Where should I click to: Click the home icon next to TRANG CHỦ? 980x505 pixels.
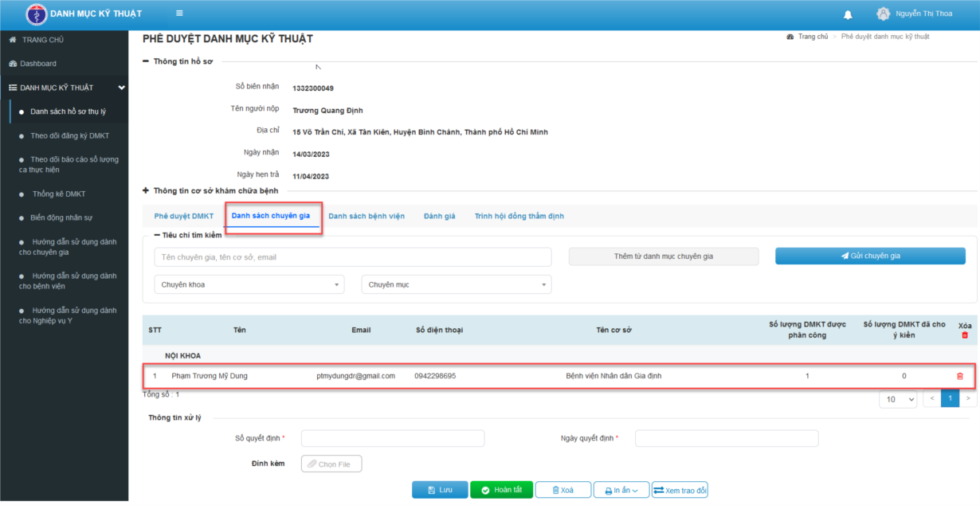point(13,39)
